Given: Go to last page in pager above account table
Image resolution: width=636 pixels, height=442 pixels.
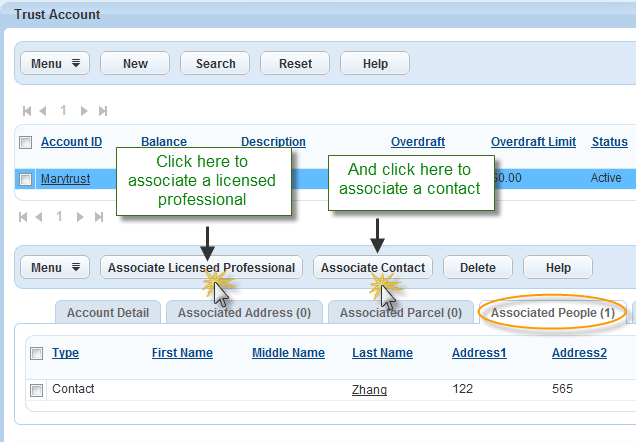Looking at the screenshot, I should pos(102,111).
